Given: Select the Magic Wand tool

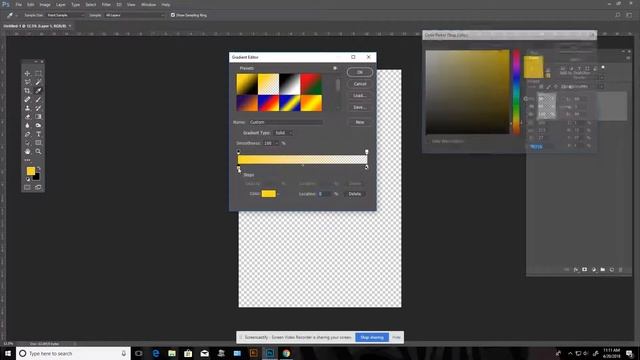Looking at the screenshot, I should tap(38, 82).
